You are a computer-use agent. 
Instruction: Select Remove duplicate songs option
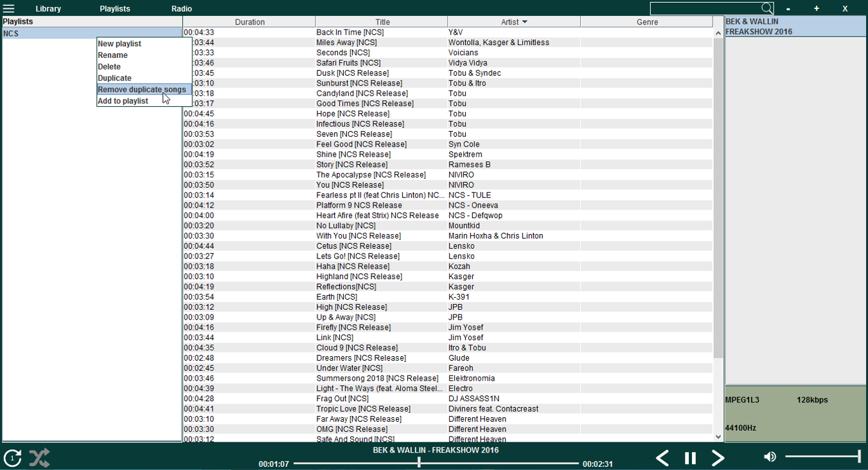144,90
